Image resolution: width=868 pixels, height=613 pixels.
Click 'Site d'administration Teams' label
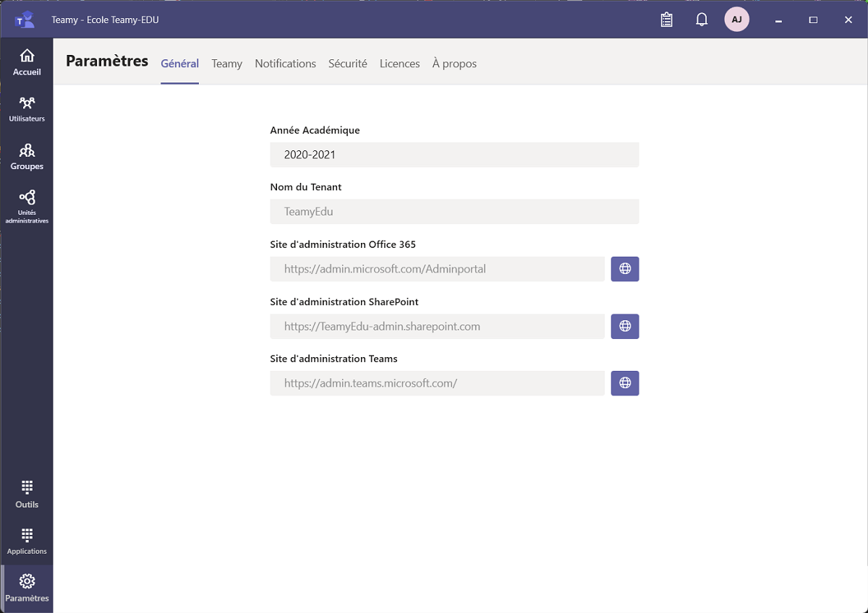[334, 359]
